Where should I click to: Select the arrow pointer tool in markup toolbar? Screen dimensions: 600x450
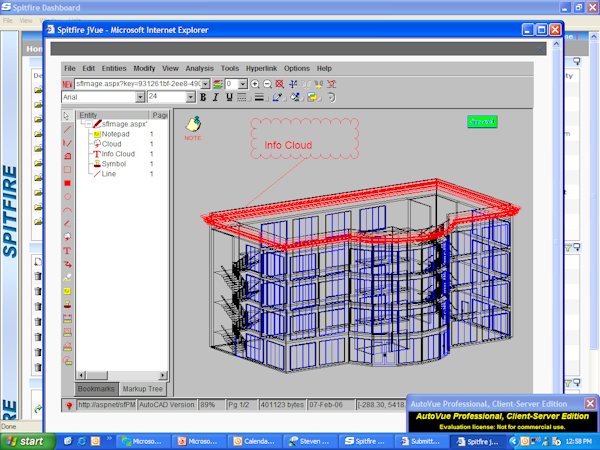coord(67,116)
